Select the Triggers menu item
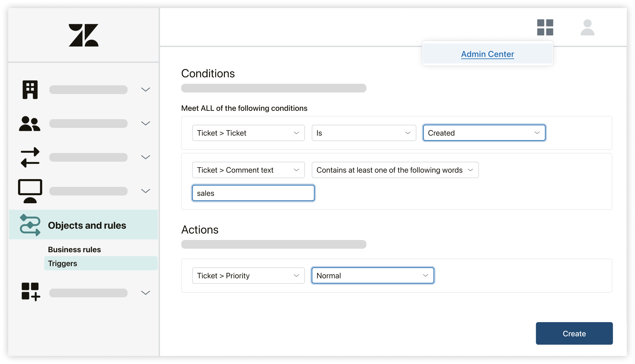 63,263
